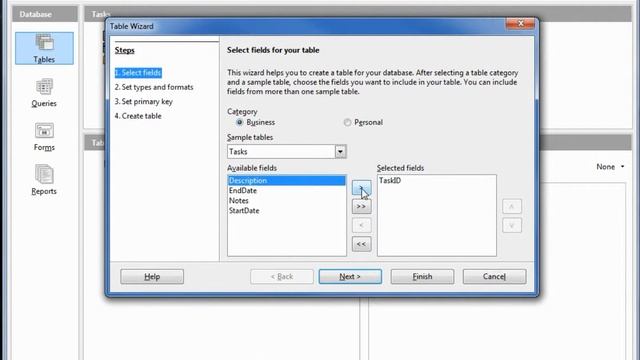640x360 pixels.
Task: Go to step 2 Set types and formats
Action: click(x=154, y=87)
